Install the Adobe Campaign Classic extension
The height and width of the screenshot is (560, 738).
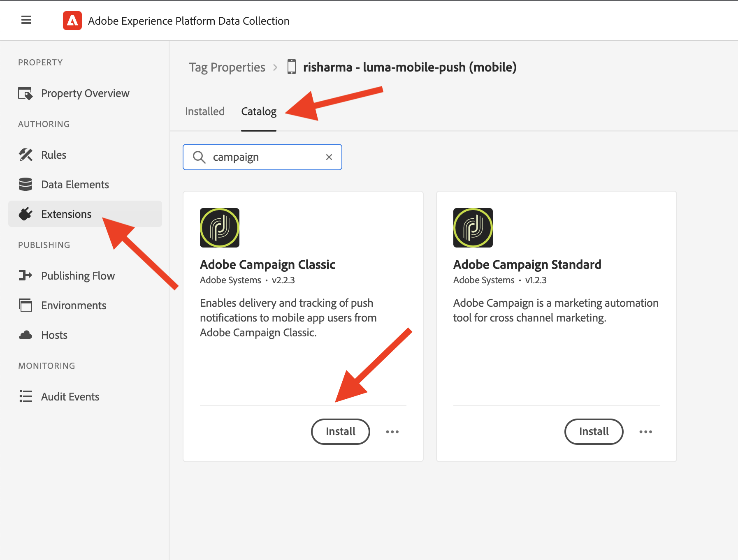pyautogui.click(x=341, y=432)
